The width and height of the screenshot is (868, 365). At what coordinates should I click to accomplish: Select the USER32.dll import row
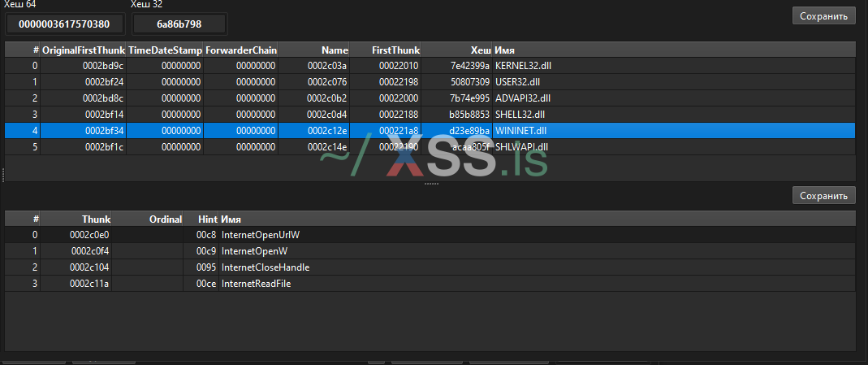tap(430, 82)
